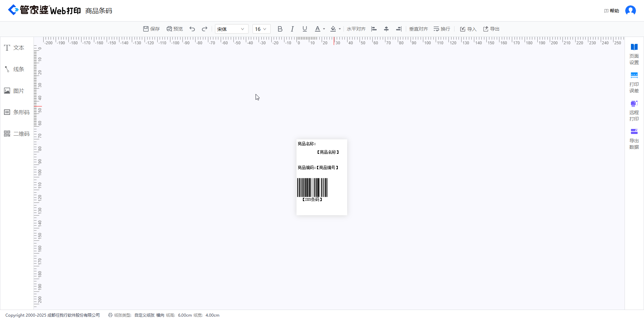Open Page Settings 页面设置 panel
This screenshot has height=320, width=644.
coord(634,54)
